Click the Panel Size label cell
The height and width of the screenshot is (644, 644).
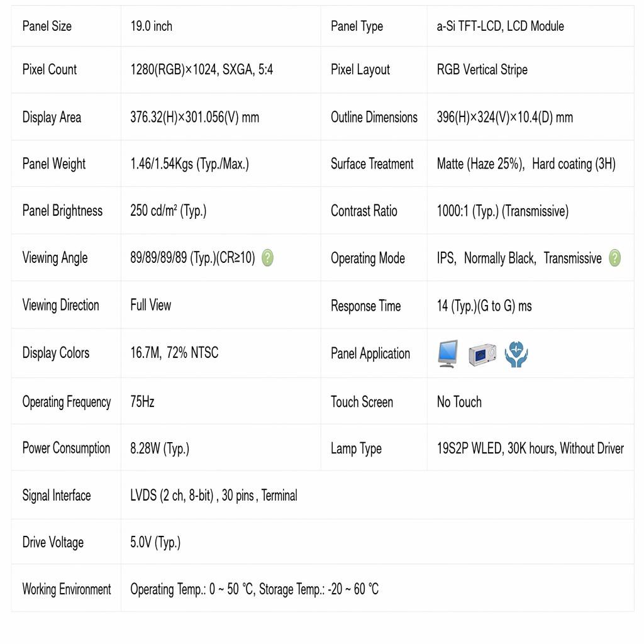(66, 26)
